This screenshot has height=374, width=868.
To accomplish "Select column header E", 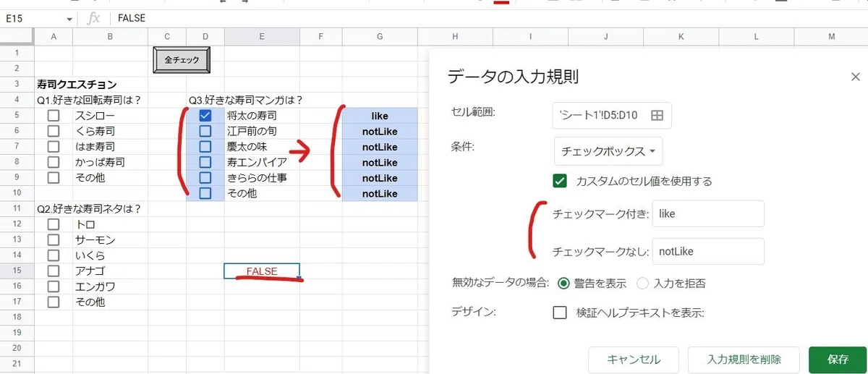I will 262,37.
